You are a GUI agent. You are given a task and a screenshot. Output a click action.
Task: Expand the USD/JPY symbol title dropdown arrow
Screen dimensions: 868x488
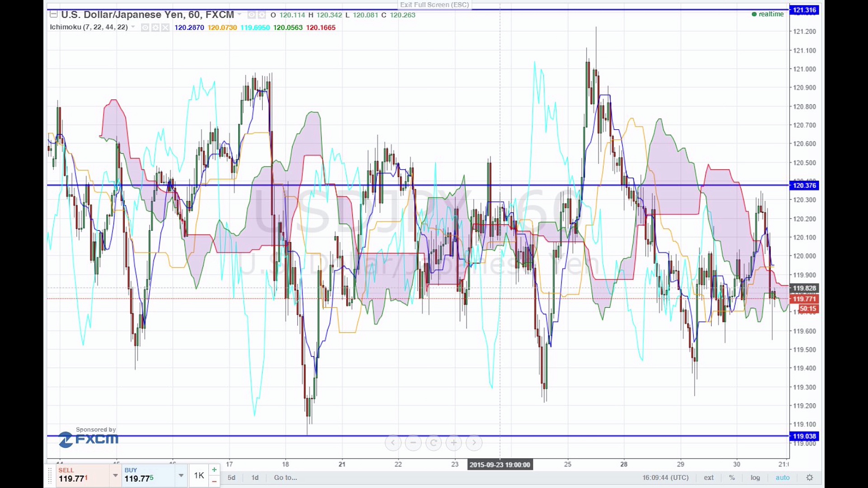point(240,15)
